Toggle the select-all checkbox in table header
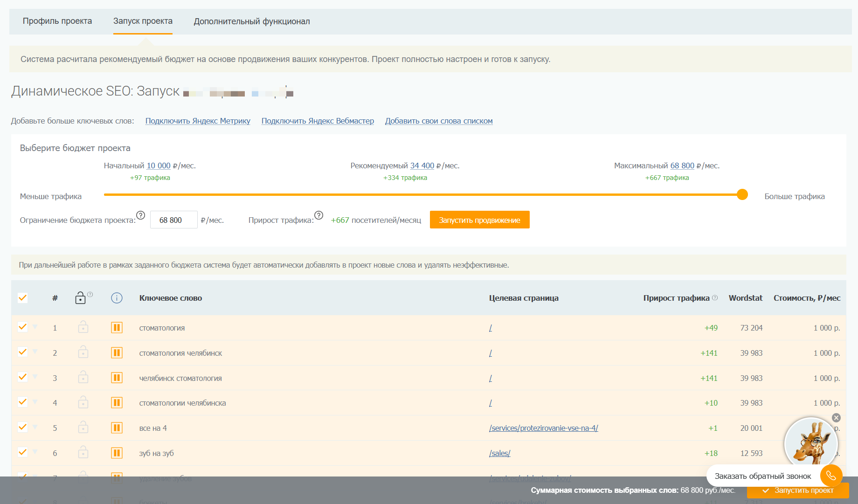This screenshot has height=504, width=858. (22, 297)
